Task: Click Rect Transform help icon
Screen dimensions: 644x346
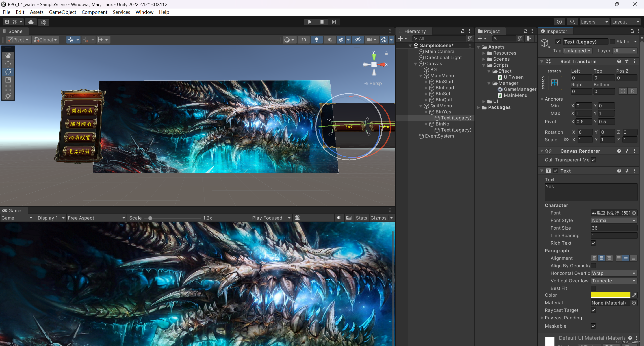Action: [619, 62]
